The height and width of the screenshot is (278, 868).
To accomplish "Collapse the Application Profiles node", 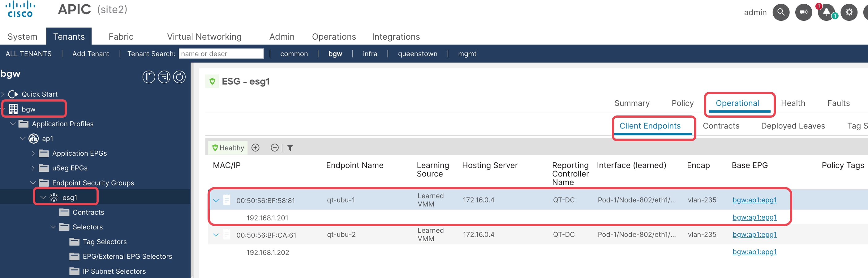I will tap(13, 124).
